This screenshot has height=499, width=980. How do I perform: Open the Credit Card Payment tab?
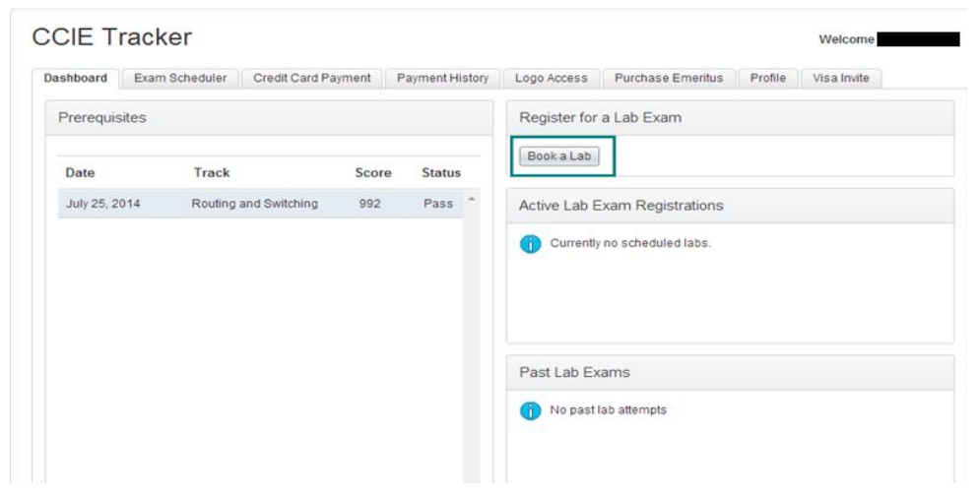click(x=312, y=78)
